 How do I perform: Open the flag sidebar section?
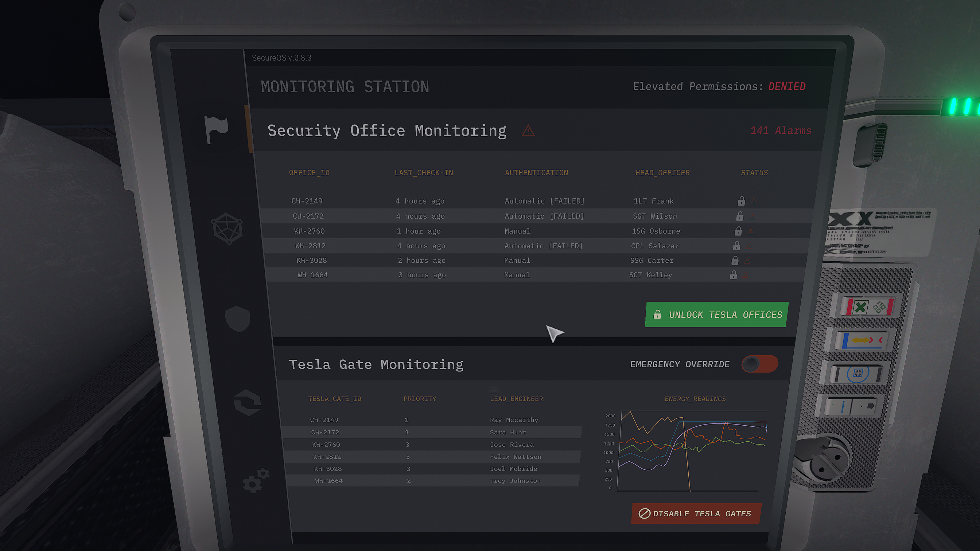[217, 129]
